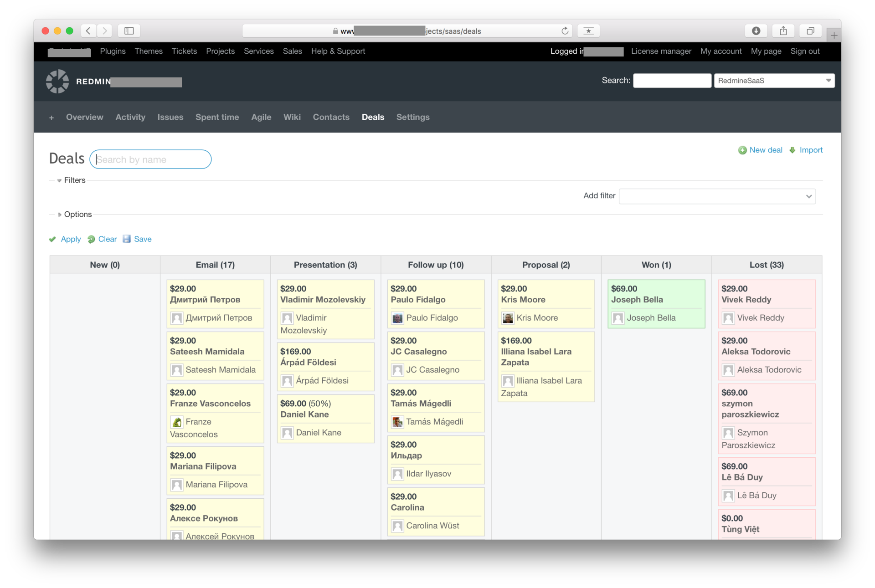
Task: Click the Import icon button
Action: [x=793, y=150]
